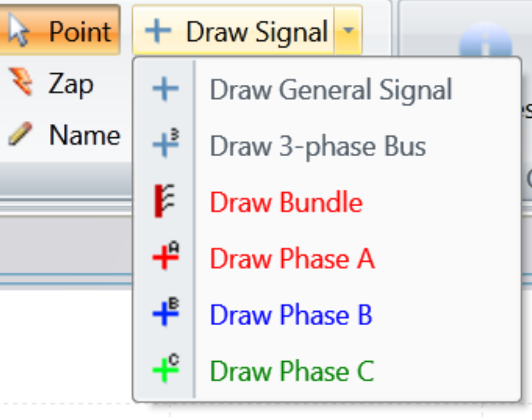Viewport: 532px width, 420px height.
Task: Click the gray plus icon for General Signal
Action: 165,90
